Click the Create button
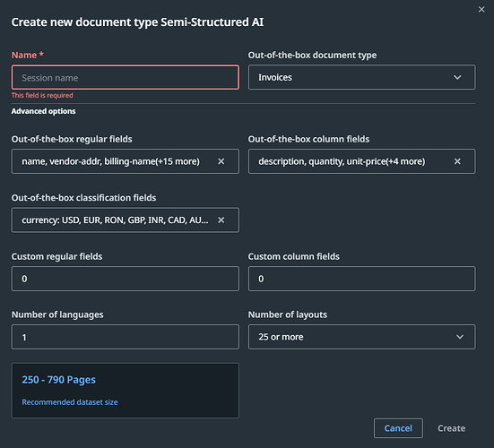The image size is (494, 448). [451, 428]
